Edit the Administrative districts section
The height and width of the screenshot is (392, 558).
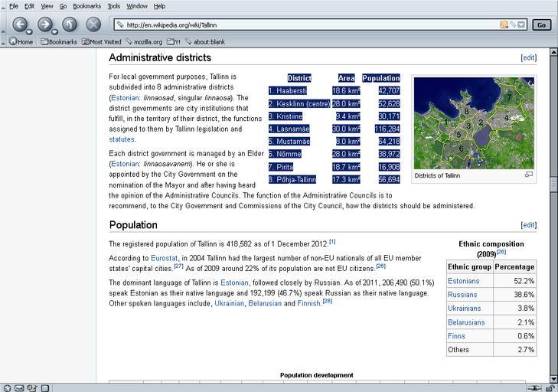click(529, 57)
